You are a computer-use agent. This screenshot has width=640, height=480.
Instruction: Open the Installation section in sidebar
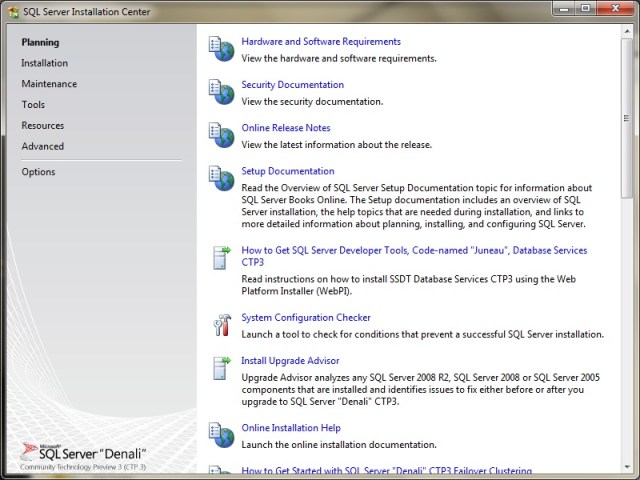tap(45, 63)
